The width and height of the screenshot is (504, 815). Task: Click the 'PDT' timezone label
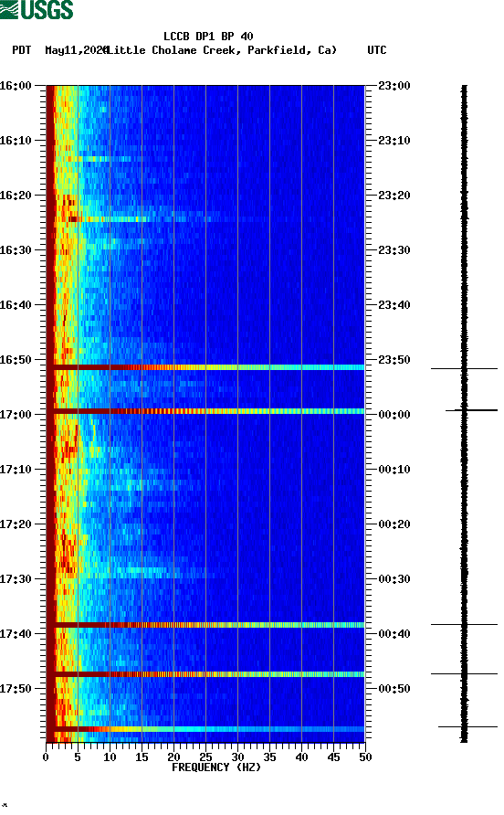[22, 50]
